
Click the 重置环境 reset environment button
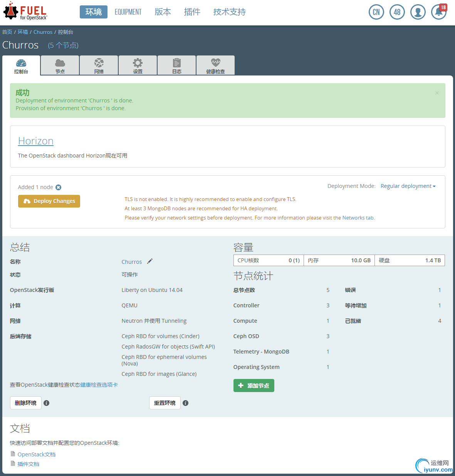click(165, 403)
